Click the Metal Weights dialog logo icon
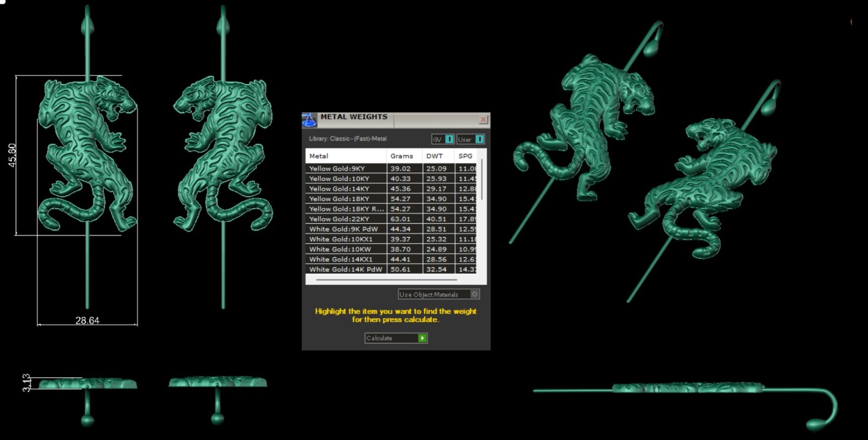The image size is (868, 440). (x=309, y=120)
